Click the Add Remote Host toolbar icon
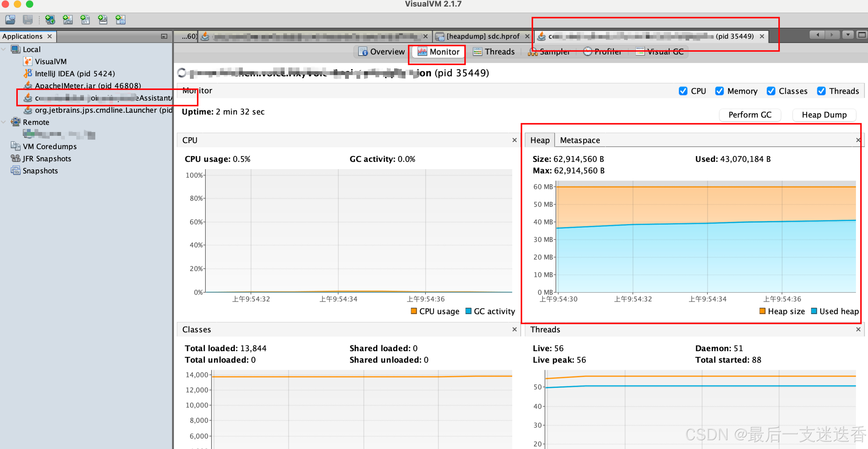Image resolution: width=868 pixels, height=449 pixels. tap(50, 20)
